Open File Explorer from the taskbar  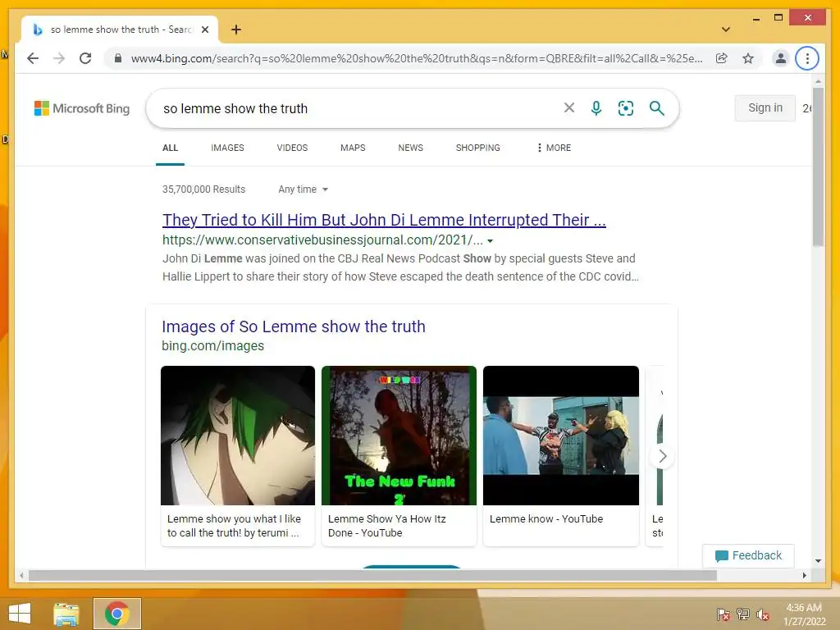(x=66, y=614)
